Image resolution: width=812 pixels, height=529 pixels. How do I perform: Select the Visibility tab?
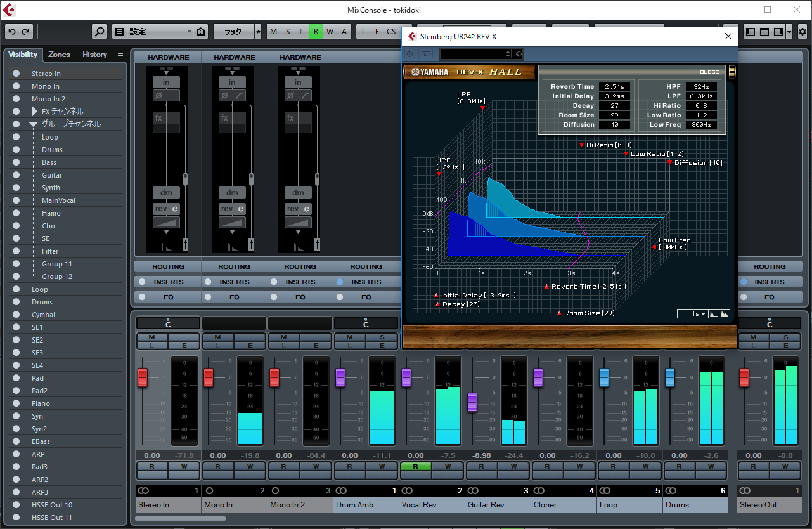coord(23,55)
